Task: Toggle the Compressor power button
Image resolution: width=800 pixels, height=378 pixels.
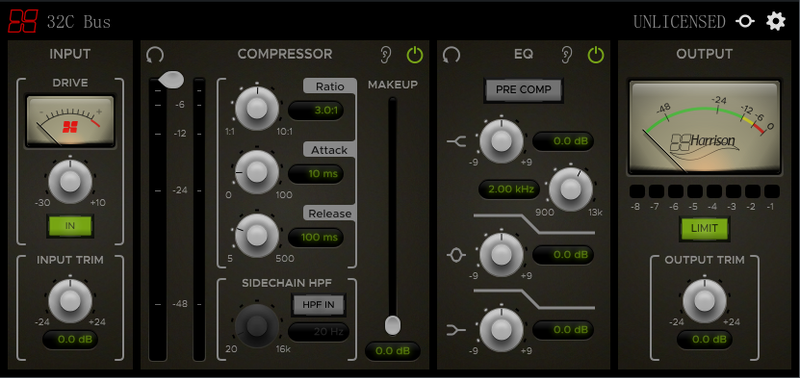Action: 415,55
